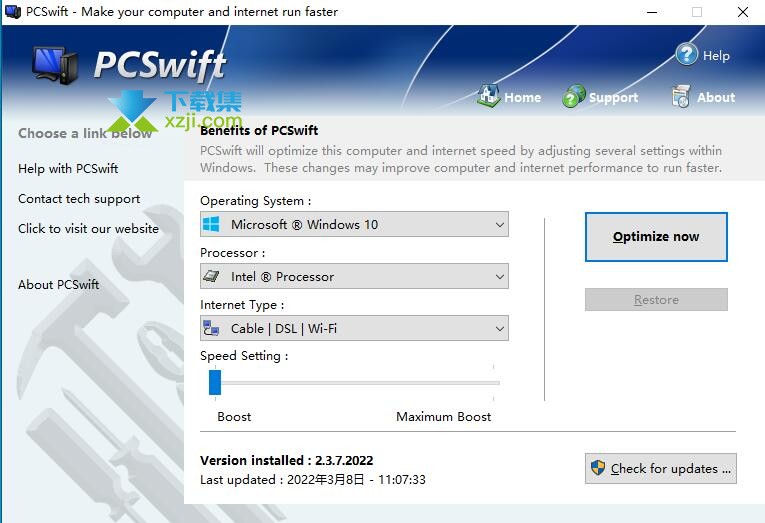Click the Benefits of PCSwift heading

pyautogui.click(x=259, y=130)
